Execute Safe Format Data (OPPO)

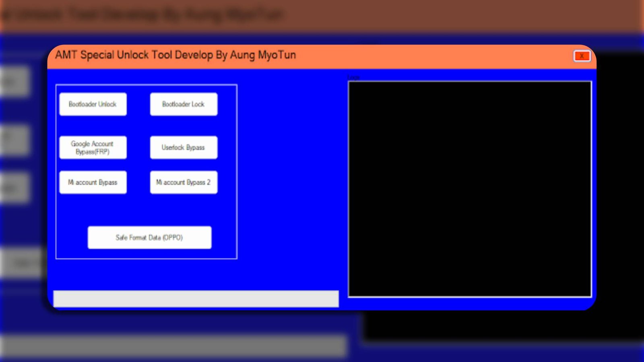(149, 237)
